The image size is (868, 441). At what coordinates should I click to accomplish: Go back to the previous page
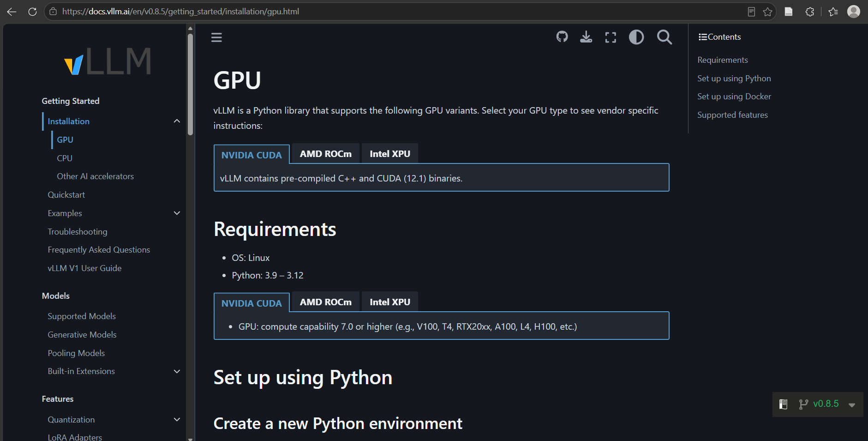(12, 12)
